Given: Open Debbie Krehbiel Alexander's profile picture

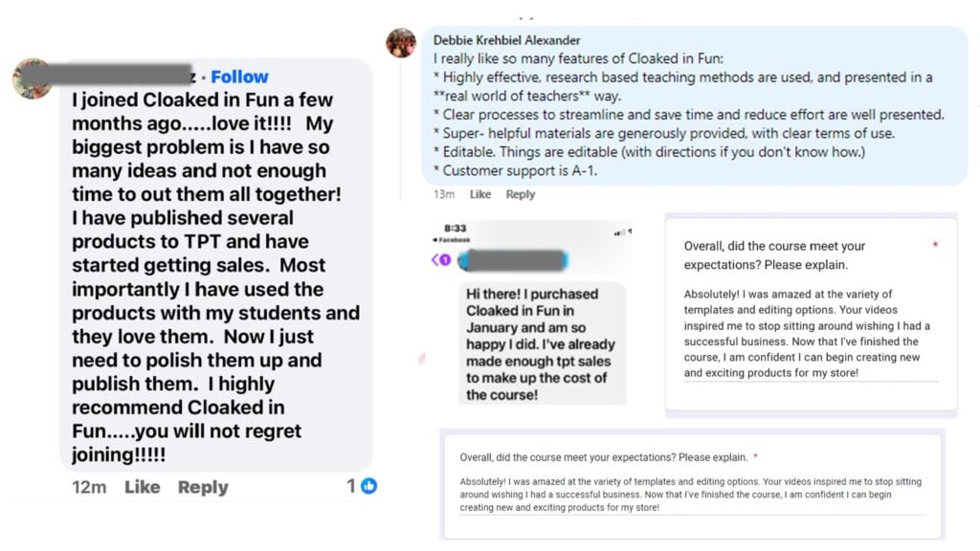Looking at the screenshot, I should click(401, 43).
